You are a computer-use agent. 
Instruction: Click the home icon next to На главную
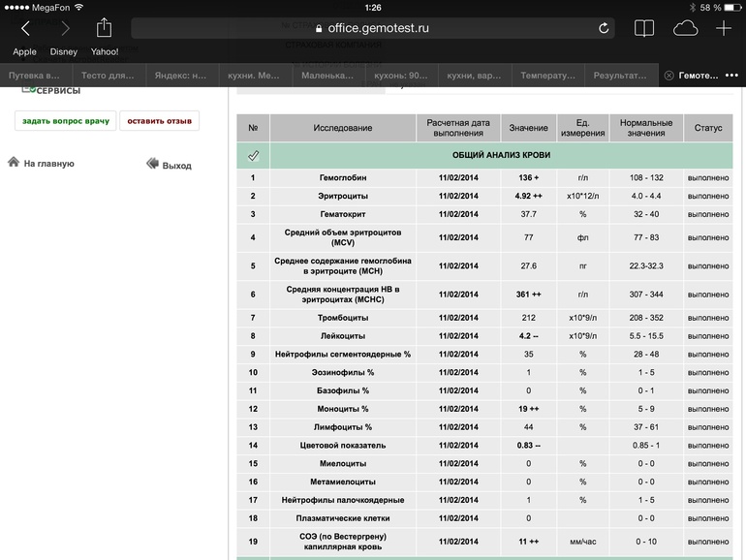pos(14,163)
